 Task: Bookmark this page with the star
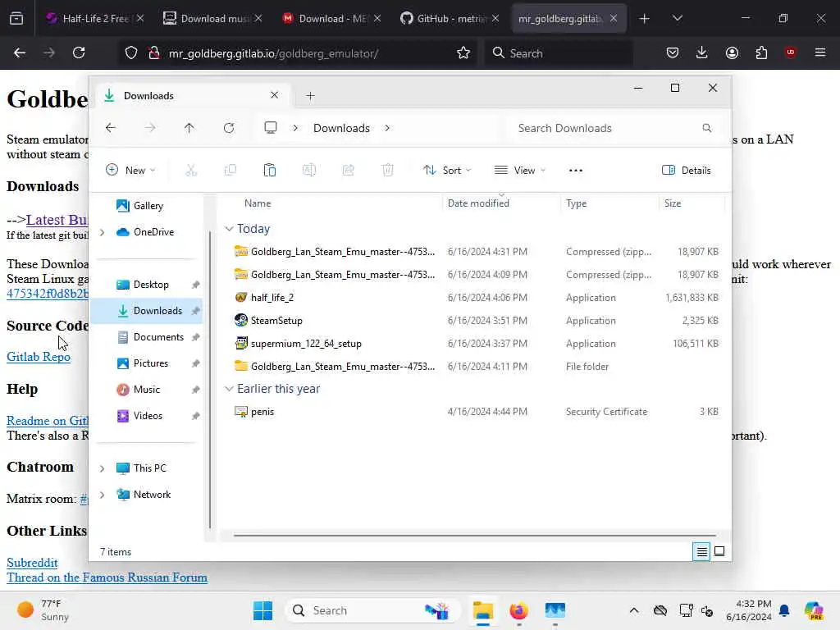(463, 53)
